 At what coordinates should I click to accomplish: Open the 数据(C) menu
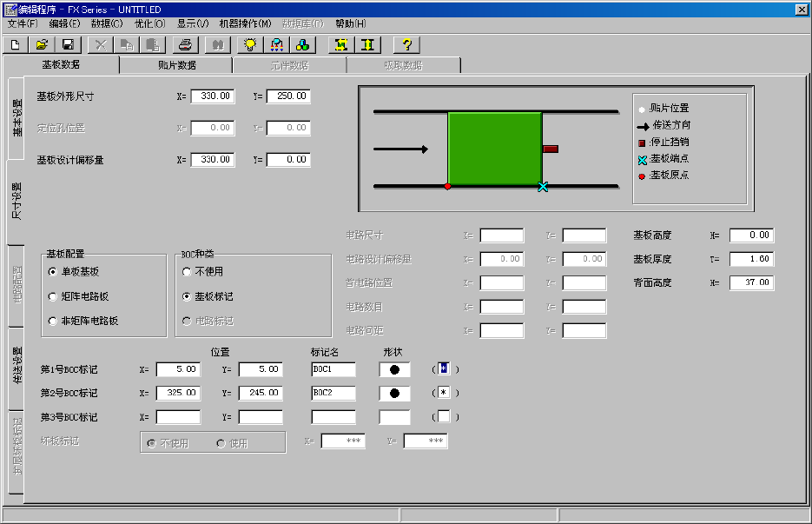pyautogui.click(x=107, y=23)
